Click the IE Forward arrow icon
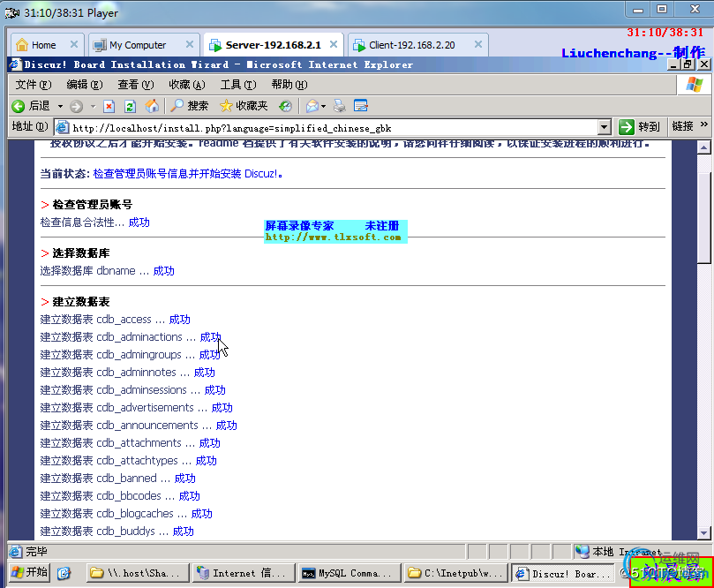 (76, 106)
